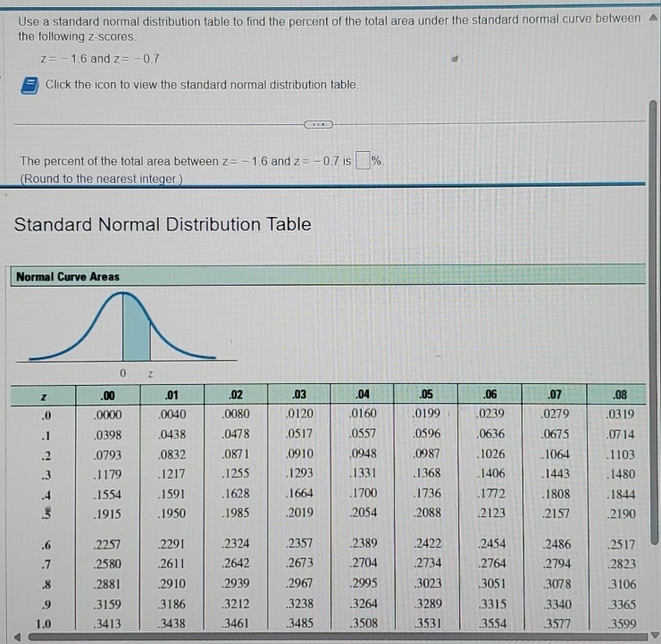Viewport: 661px width, 644px height.
Task: Click the .06 column header
Action: [x=490, y=394]
